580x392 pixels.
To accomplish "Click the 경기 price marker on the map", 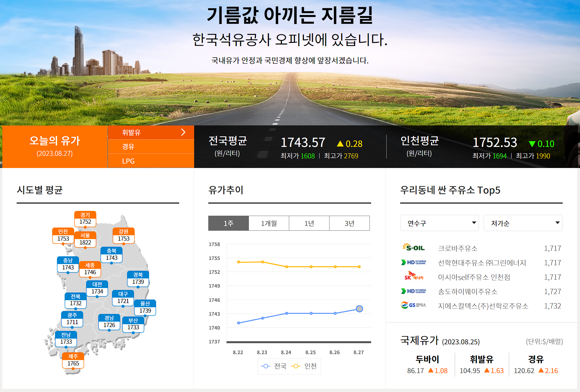I will pos(85,219).
